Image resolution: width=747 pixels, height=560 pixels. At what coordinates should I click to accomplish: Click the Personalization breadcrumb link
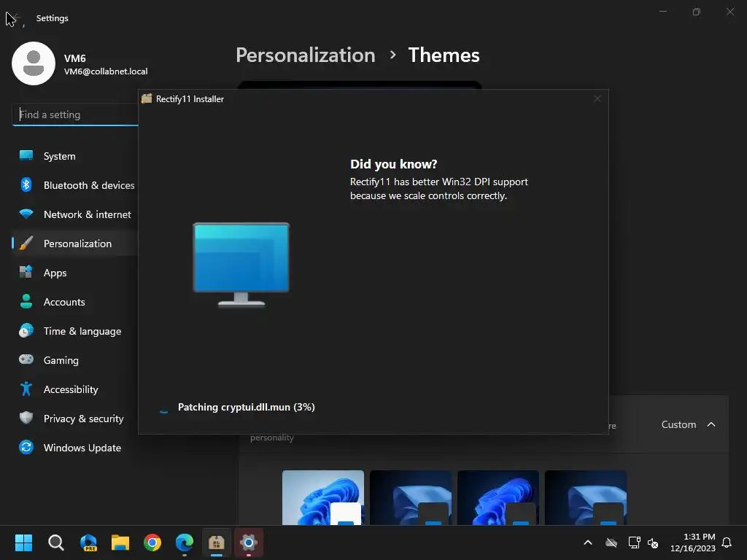click(x=306, y=55)
